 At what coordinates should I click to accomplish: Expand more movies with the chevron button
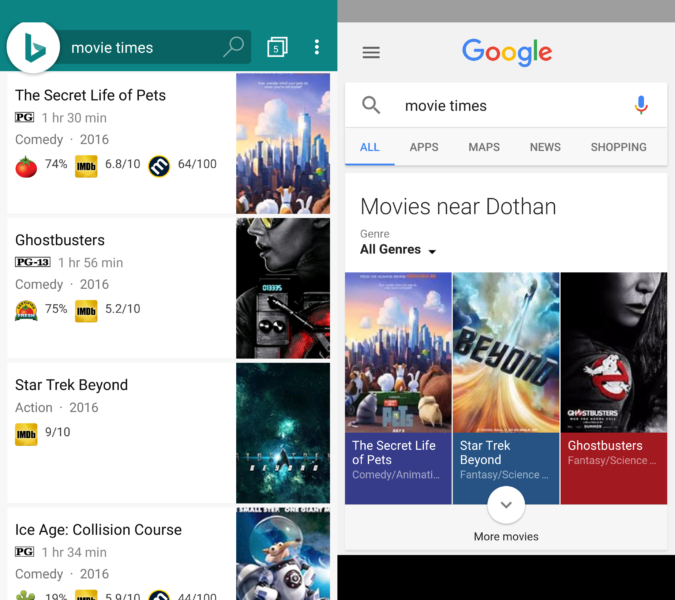tap(506, 505)
